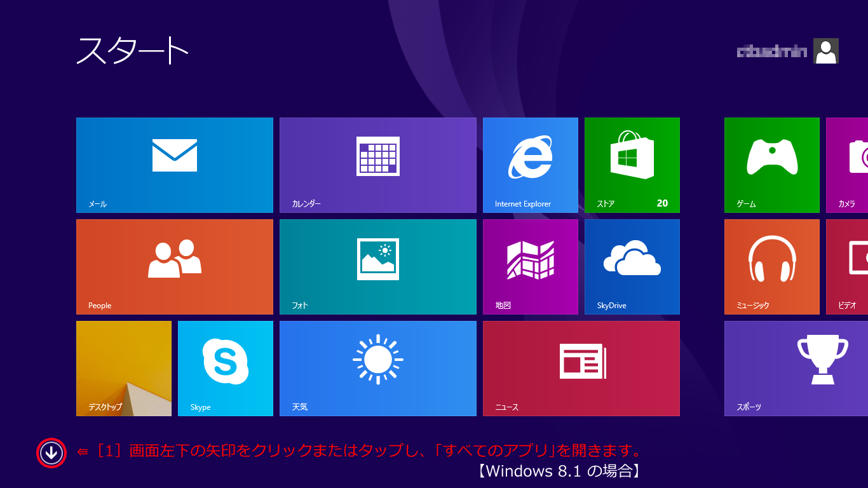Open the Desktop (デスクトップ) tile

pos(124,369)
